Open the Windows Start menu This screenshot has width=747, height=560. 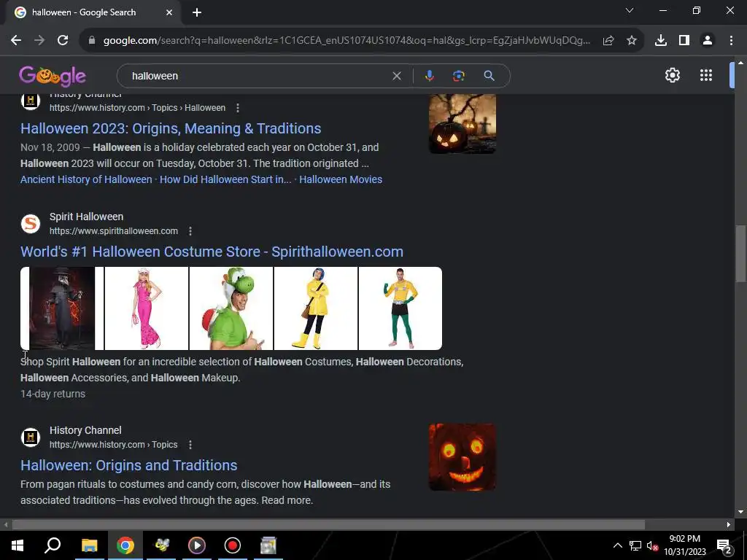tap(18, 545)
